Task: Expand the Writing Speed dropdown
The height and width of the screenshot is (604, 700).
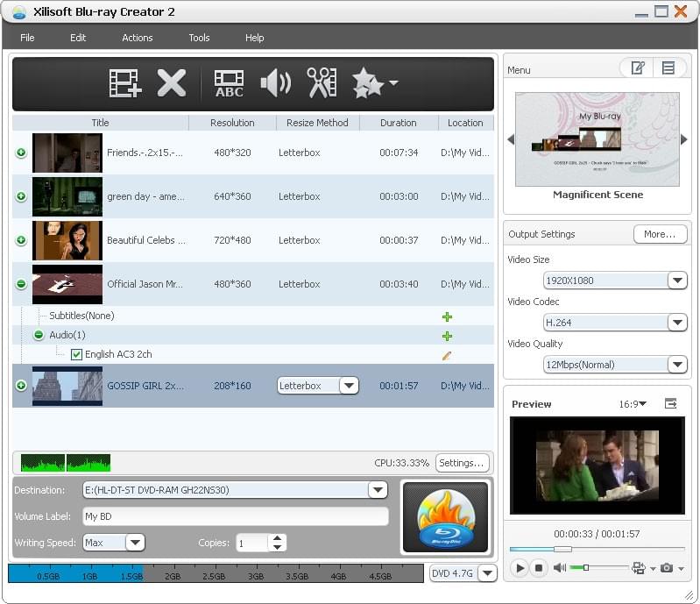Action: [135, 543]
